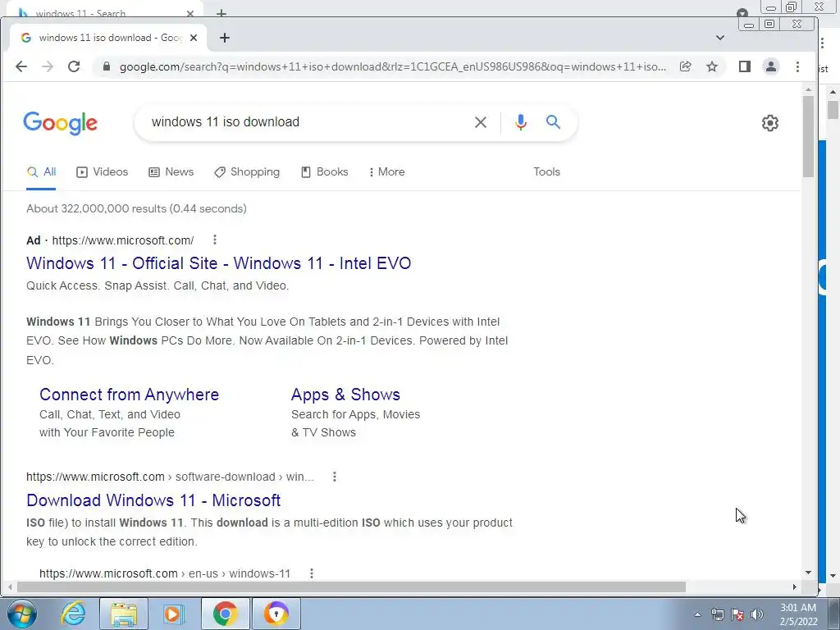Open network tray icon
The height and width of the screenshot is (630, 840).
[x=717, y=614]
